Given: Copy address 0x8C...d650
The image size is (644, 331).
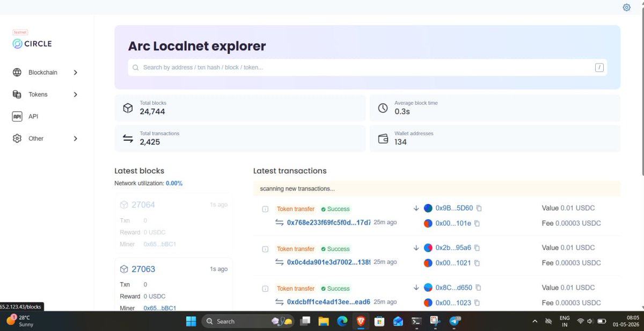Looking at the screenshot, I should pyautogui.click(x=478, y=287).
